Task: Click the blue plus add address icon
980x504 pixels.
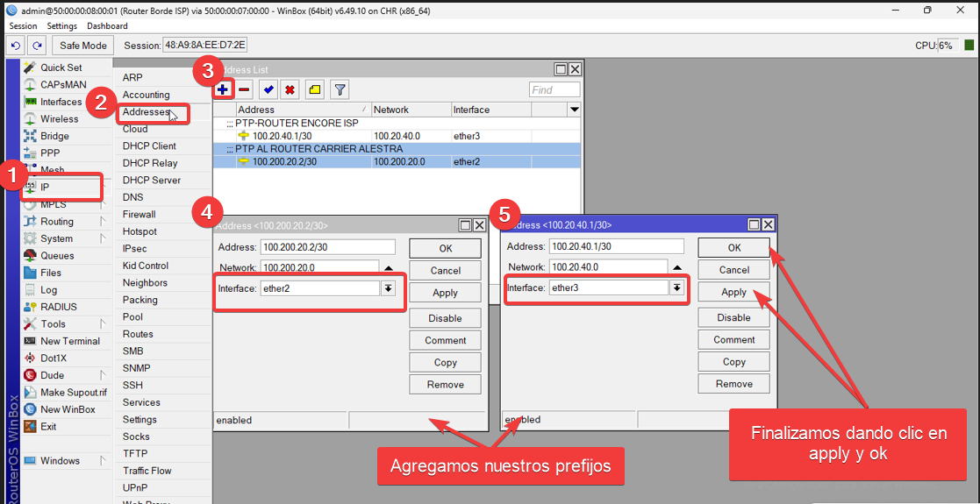Action: coord(224,89)
